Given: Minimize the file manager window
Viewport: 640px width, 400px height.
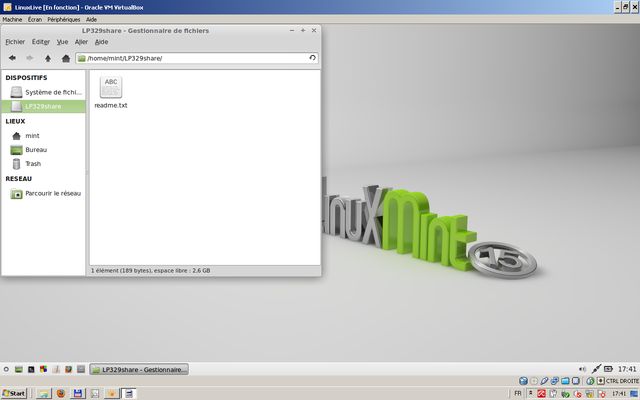Looking at the screenshot, I should pos(292,31).
